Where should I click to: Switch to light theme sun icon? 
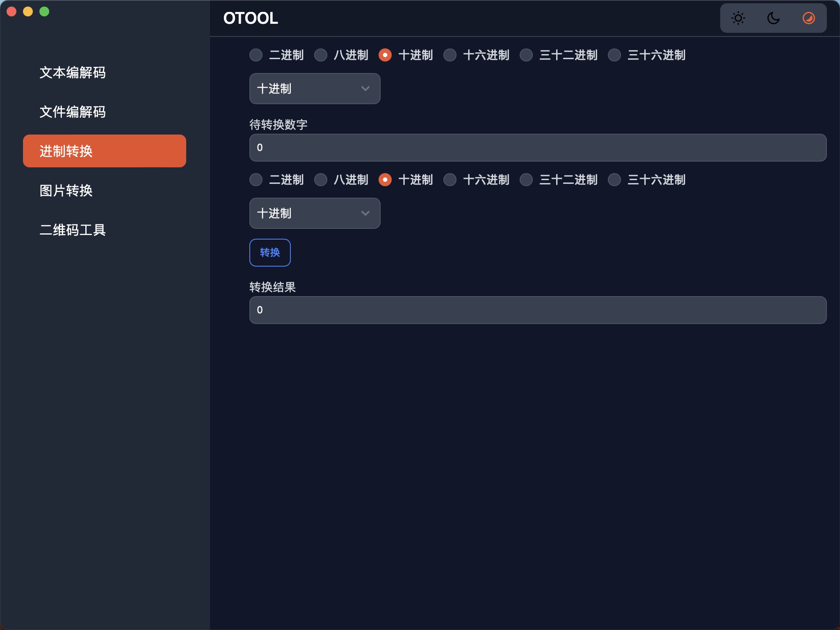point(738,18)
